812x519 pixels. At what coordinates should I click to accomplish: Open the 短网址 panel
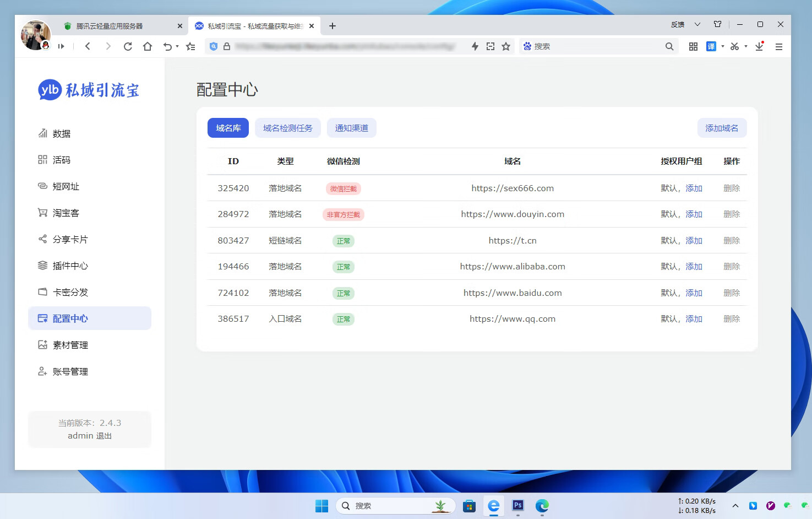pos(66,186)
